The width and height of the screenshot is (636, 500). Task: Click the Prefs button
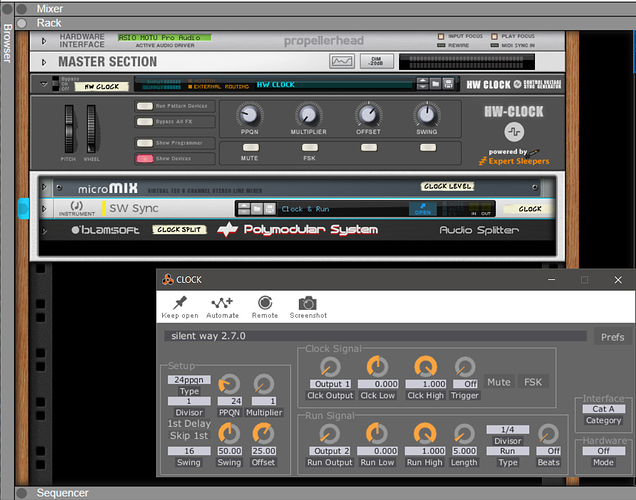point(612,337)
